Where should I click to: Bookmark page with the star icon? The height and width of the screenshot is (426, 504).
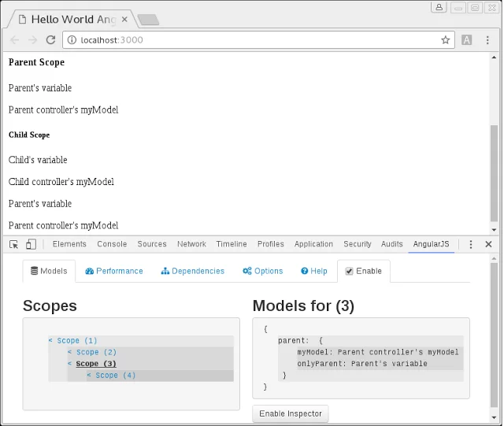(x=445, y=40)
